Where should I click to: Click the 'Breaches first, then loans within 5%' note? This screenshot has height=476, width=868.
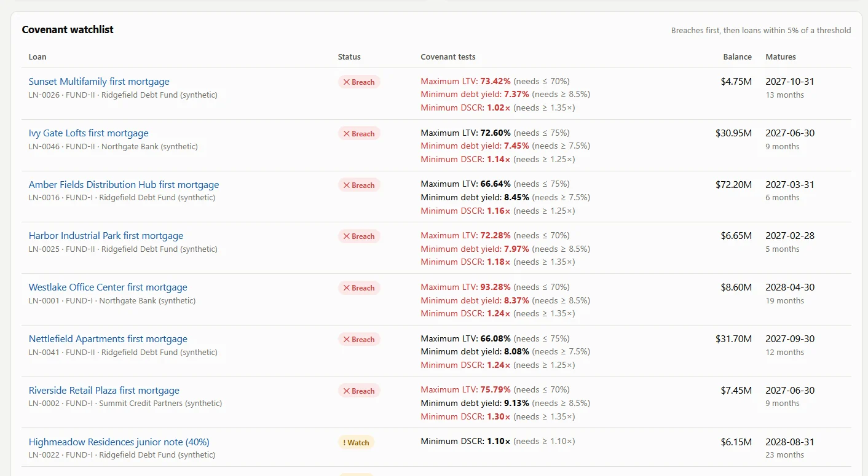pyautogui.click(x=761, y=30)
